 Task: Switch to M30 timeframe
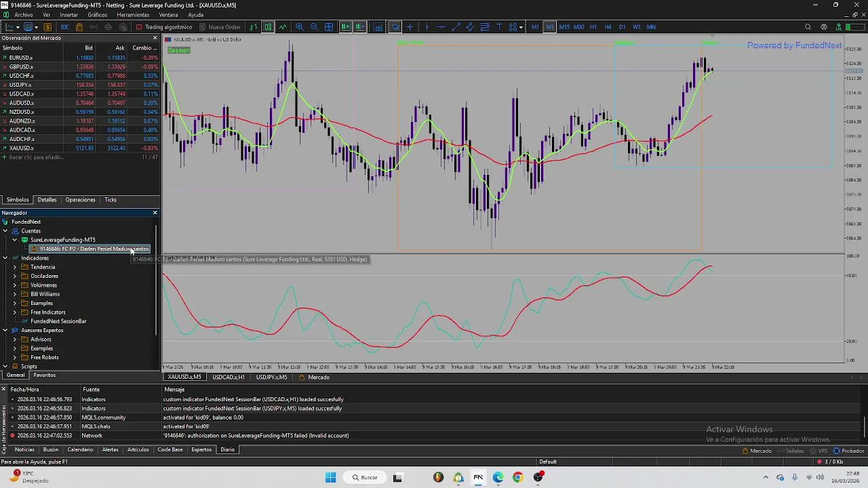(x=578, y=27)
